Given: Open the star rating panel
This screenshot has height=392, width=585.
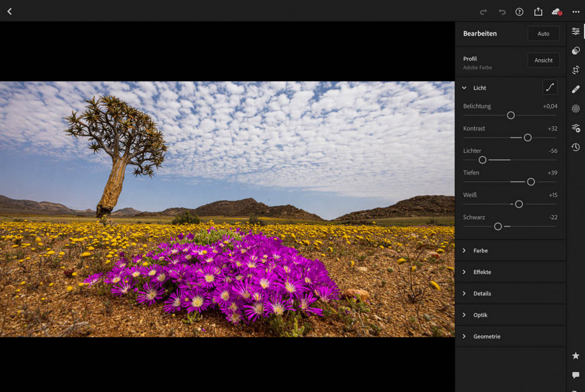Looking at the screenshot, I should 576,356.
